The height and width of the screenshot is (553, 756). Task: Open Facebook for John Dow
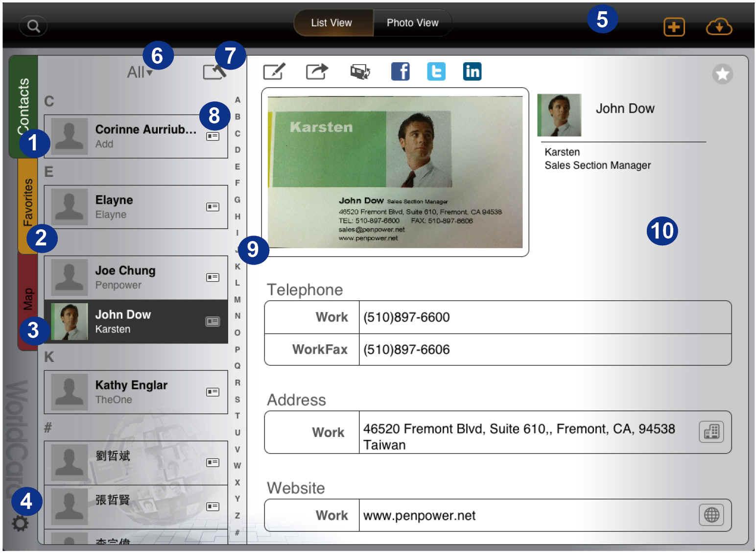coord(400,72)
